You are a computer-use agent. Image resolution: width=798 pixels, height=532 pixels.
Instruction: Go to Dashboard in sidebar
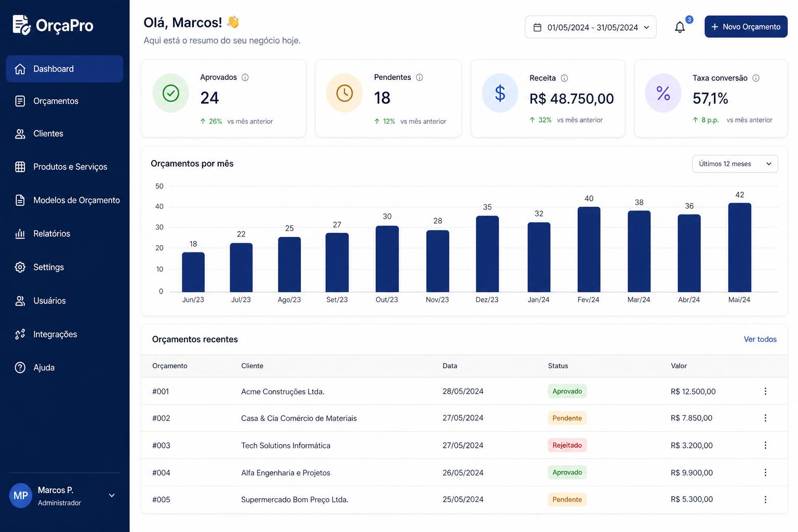pos(64,69)
